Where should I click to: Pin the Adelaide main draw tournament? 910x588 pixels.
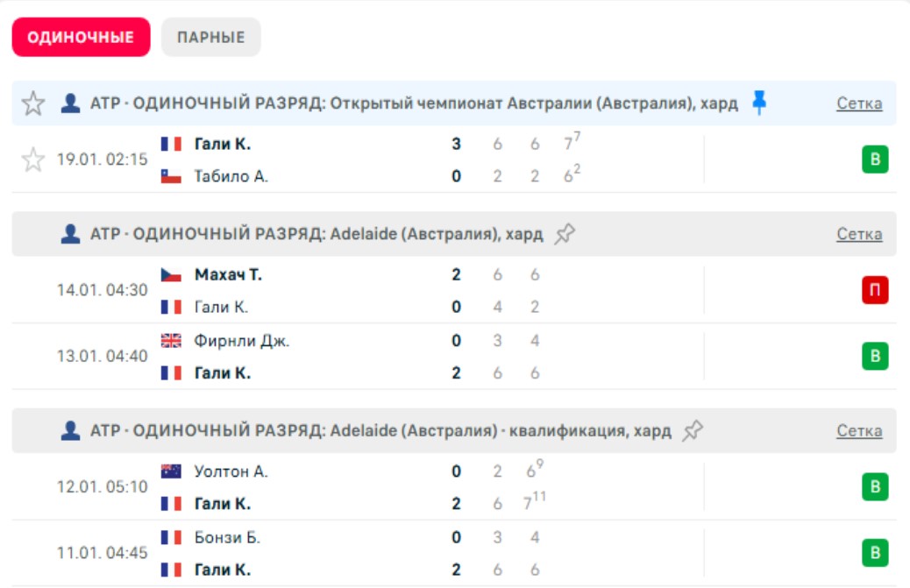pyautogui.click(x=565, y=234)
